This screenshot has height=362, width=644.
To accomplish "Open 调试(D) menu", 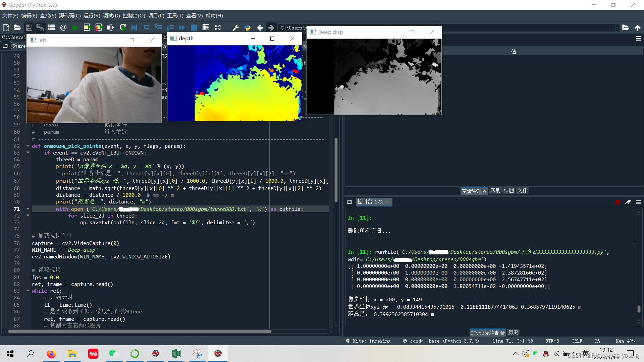I will tap(111, 16).
